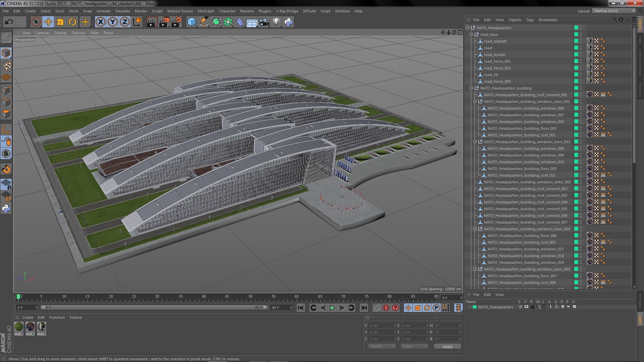
Task: Select the Live Selection tool
Action: click(36, 22)
